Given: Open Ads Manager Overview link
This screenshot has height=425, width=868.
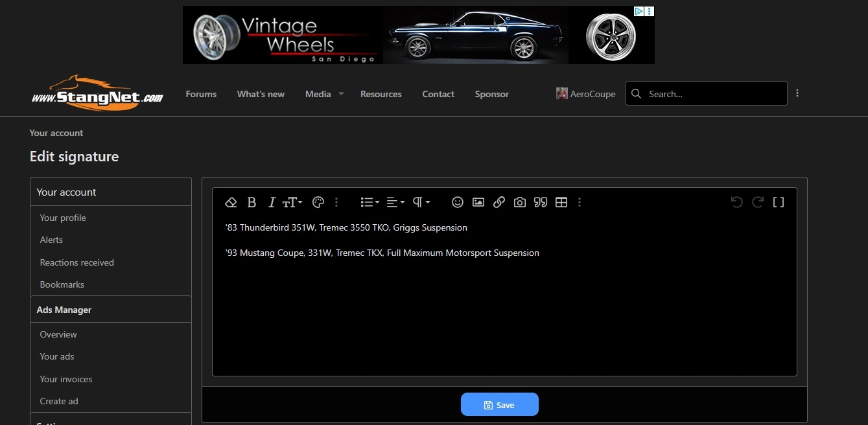Looking at the screenshot, I should point(58,334).
